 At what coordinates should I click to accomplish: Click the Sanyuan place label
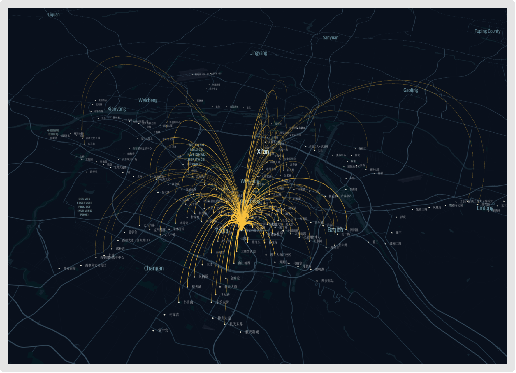(x=330, y=37)
